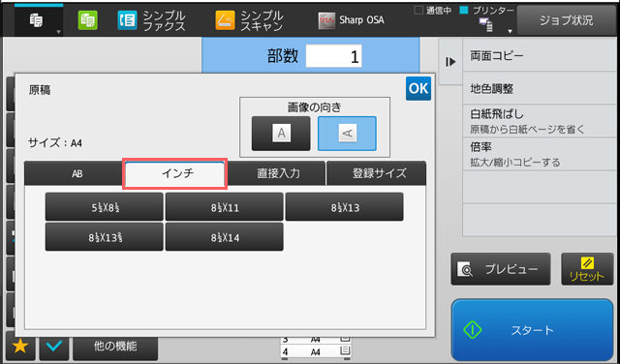Click the printer status icon

(x=486, y=24)
